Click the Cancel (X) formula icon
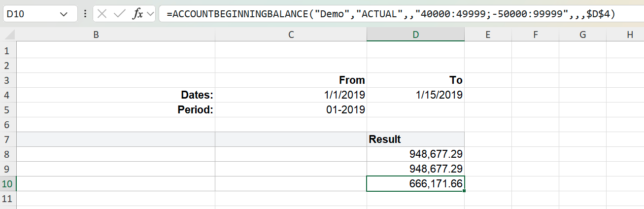 pos(102,14)
